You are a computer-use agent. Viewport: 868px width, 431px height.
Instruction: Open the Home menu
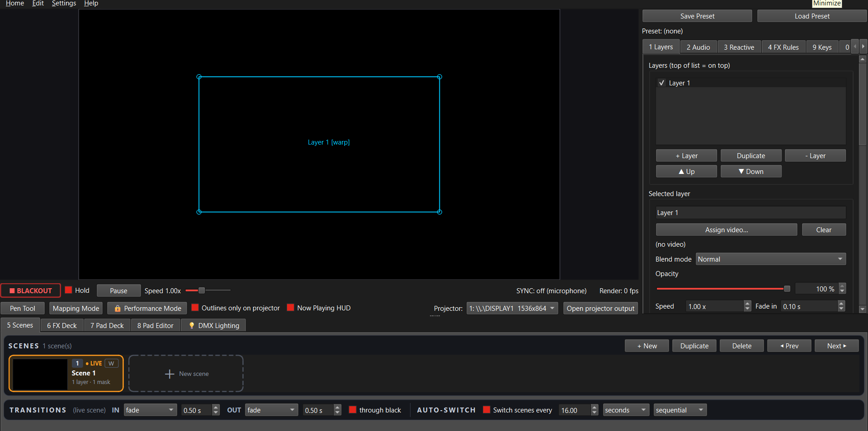(x=14, y=4)
